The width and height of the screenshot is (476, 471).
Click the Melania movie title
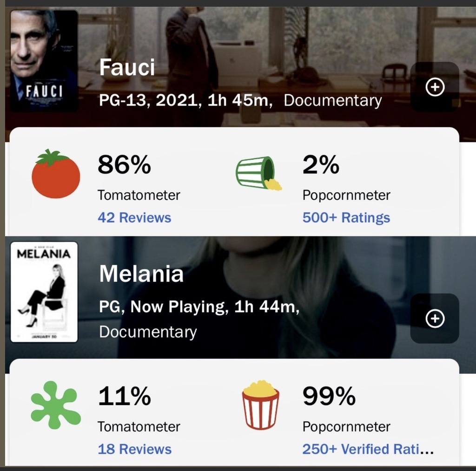141,274
